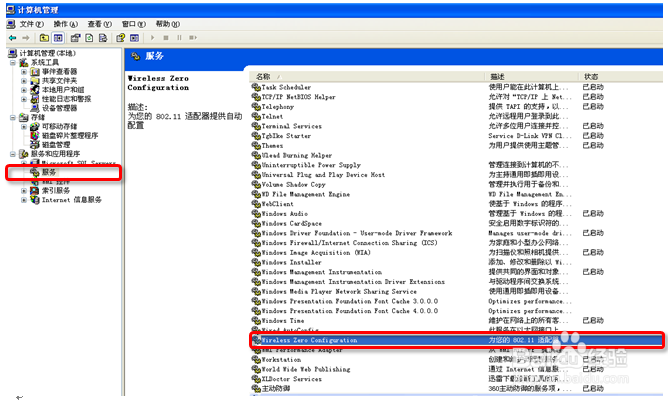The height and width of the screenshot is (402, 668).
Task: Click the Pause Service toolbar icon
Action: pyautogui.click(x=179, y=38)
